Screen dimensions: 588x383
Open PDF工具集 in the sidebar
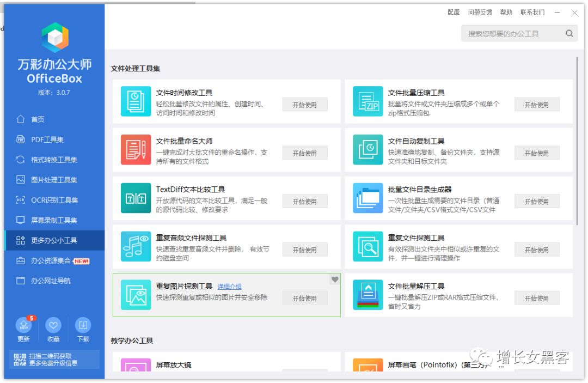[54, 139]
